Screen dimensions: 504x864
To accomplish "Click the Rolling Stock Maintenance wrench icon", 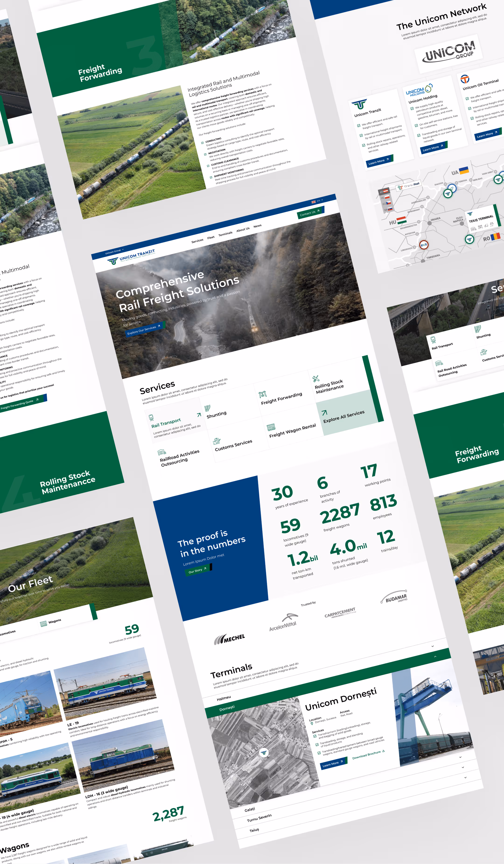I will click(316, 378).
